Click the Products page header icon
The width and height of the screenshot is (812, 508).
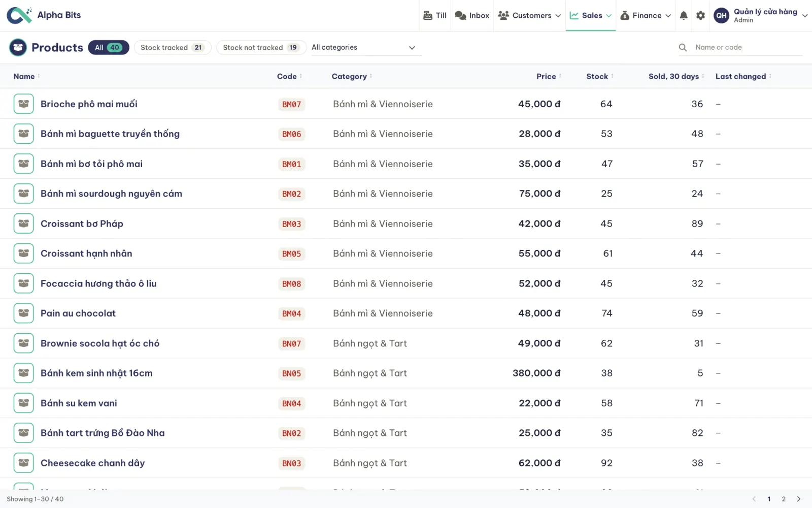[18, 47]
